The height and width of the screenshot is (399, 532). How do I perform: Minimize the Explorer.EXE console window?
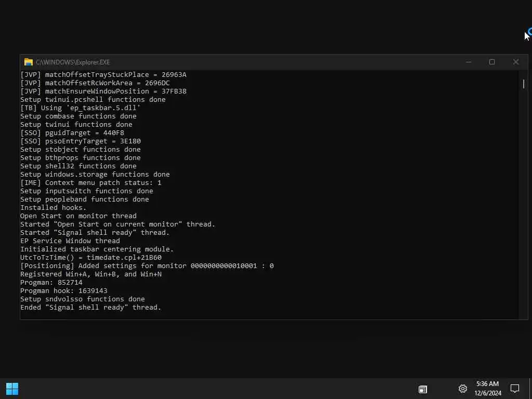pyautogui.click(x=469, y=62)
